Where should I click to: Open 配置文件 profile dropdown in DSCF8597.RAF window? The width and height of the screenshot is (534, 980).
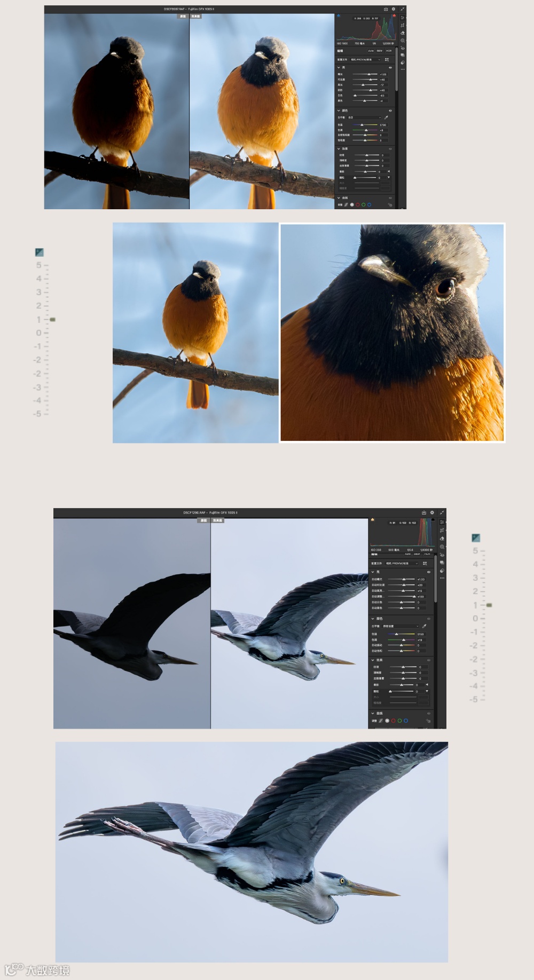(365, 60)
